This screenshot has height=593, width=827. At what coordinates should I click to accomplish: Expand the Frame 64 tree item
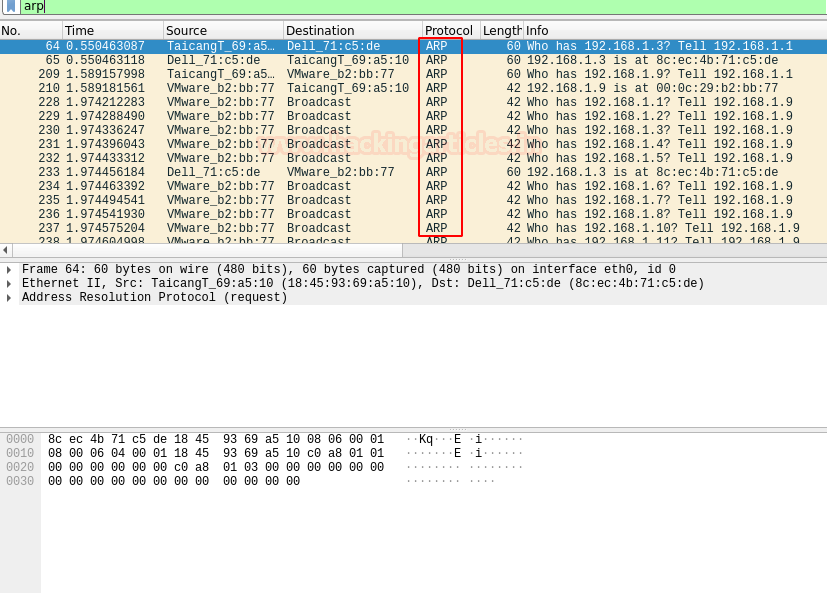9,270
